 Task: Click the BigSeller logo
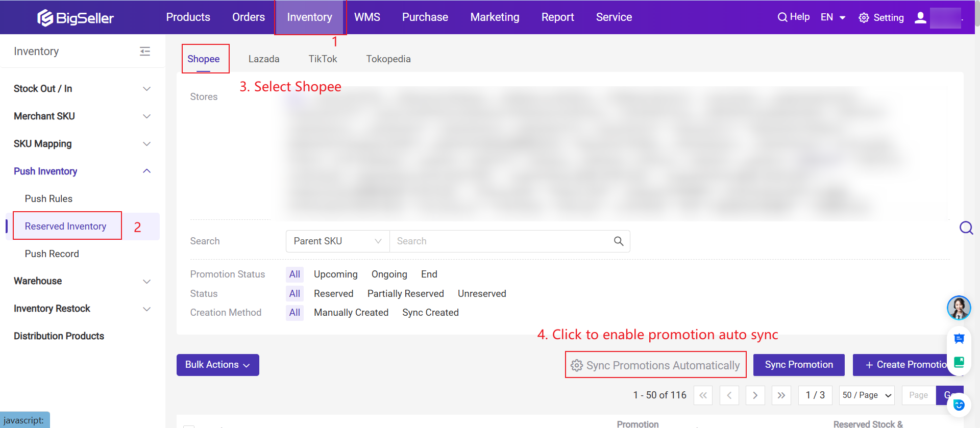tap(75, 18)
